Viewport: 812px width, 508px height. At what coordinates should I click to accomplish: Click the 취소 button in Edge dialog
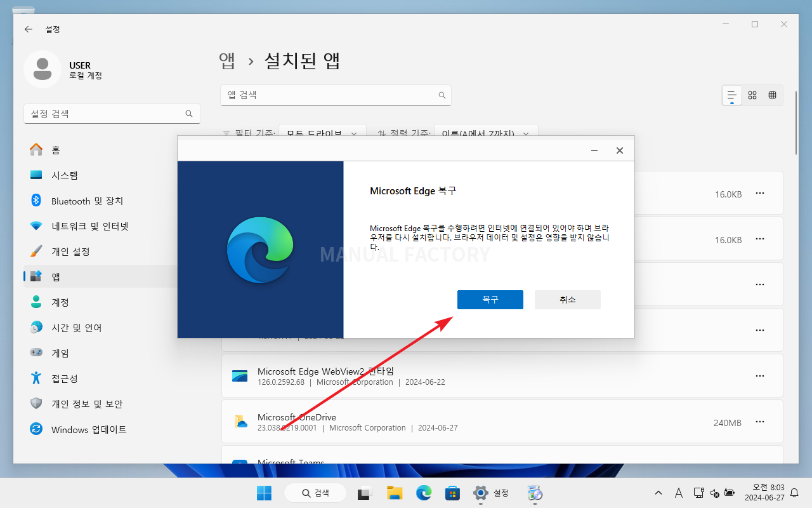pos(567,300)
